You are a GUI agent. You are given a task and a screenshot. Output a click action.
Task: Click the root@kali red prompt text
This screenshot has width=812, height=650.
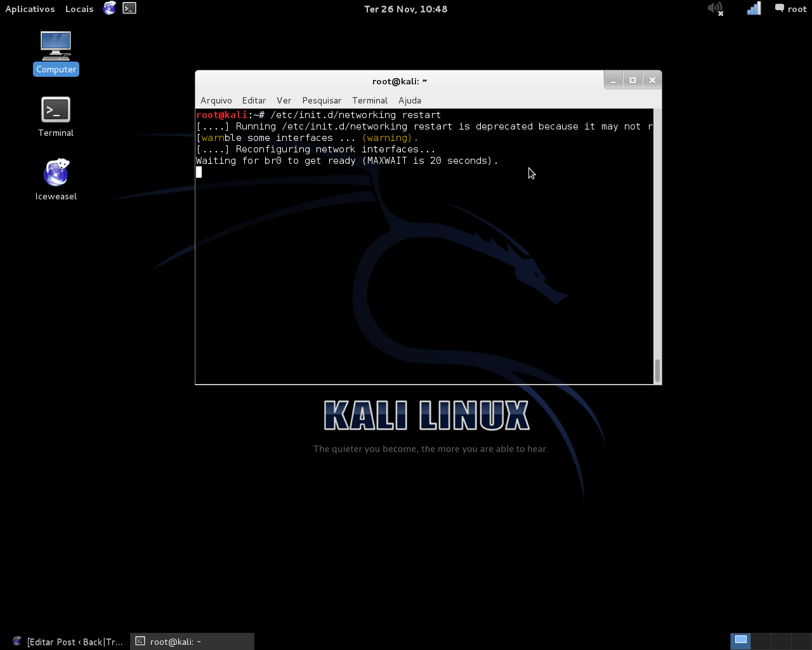pyautogui.click(x=221, y=115)
